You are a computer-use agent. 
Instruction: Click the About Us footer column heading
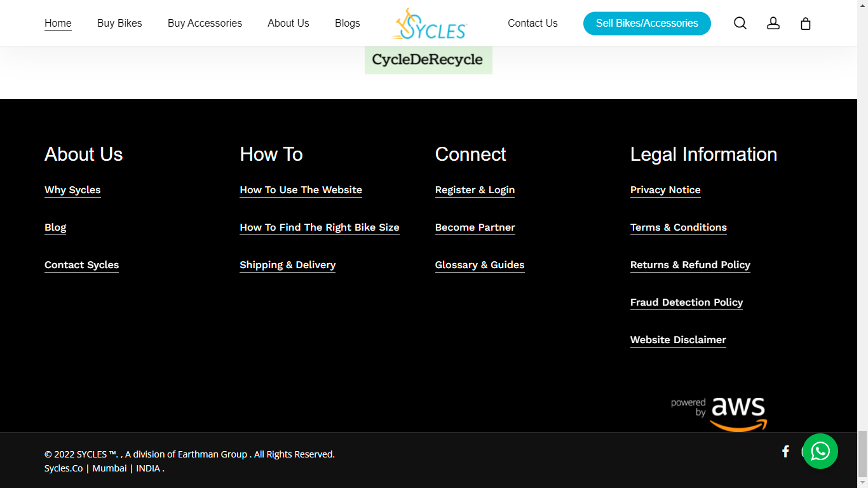point(83,154)
